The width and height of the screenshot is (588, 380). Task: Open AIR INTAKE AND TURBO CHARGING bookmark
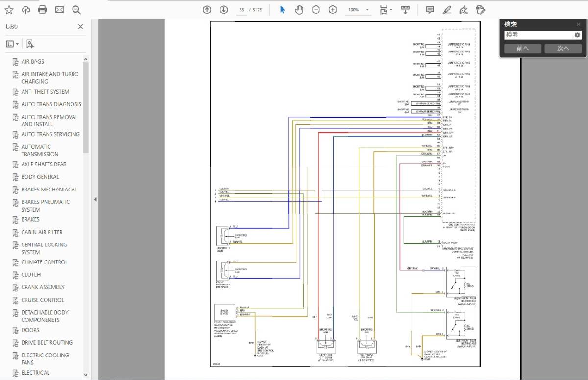click(49, 78)
